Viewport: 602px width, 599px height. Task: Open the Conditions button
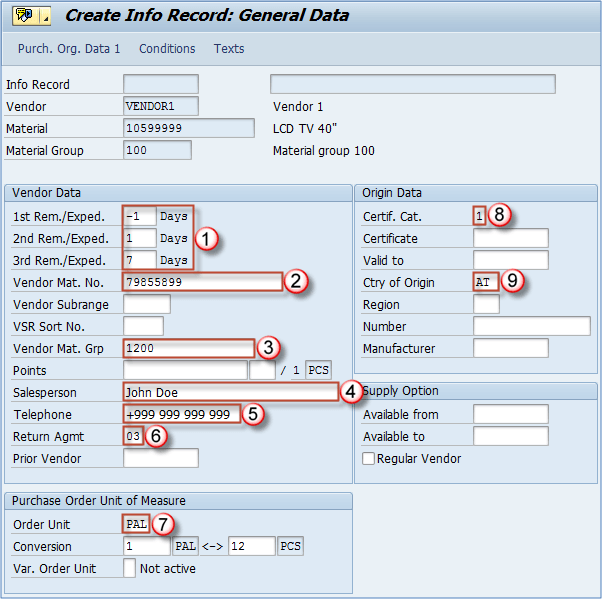[167, 48]
